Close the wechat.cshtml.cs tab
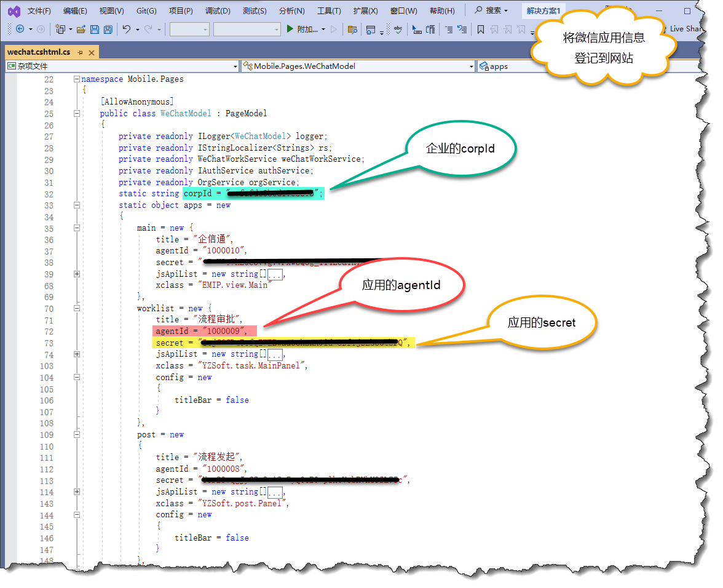Viewport: 723px width, 588px height. coord(91,52)
